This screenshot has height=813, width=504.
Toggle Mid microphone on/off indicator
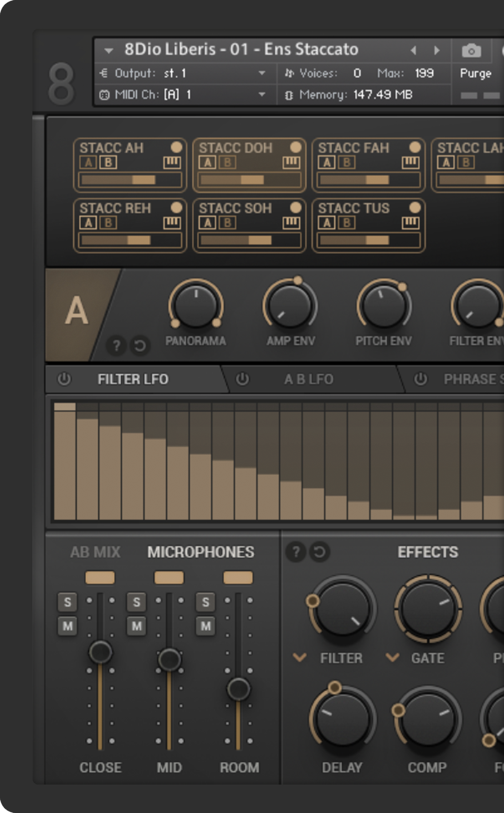[169, 578]
